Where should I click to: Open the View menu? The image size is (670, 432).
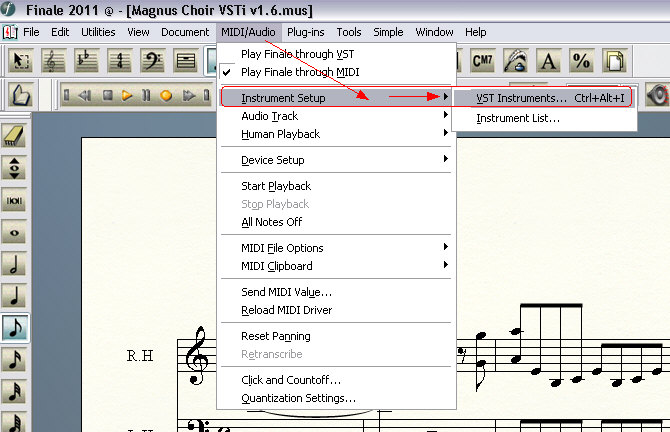tap(138, 32)
